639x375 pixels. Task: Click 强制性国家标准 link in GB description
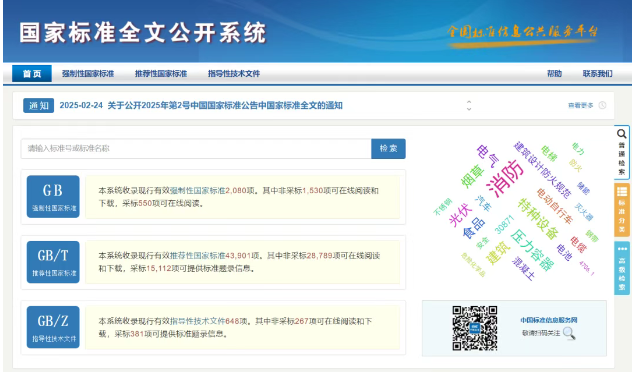tap(197, 190)
